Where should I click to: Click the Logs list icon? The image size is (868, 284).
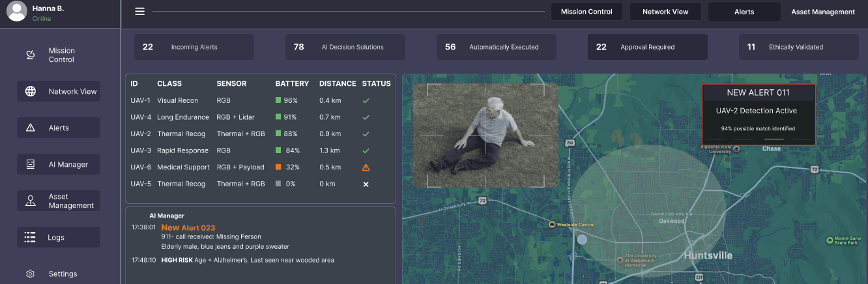[30, 237]
